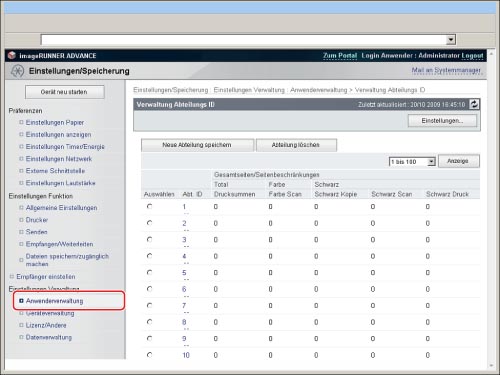Select radio button for Abt. ID 6
500x375 pixels.
[x=149, y=289]
